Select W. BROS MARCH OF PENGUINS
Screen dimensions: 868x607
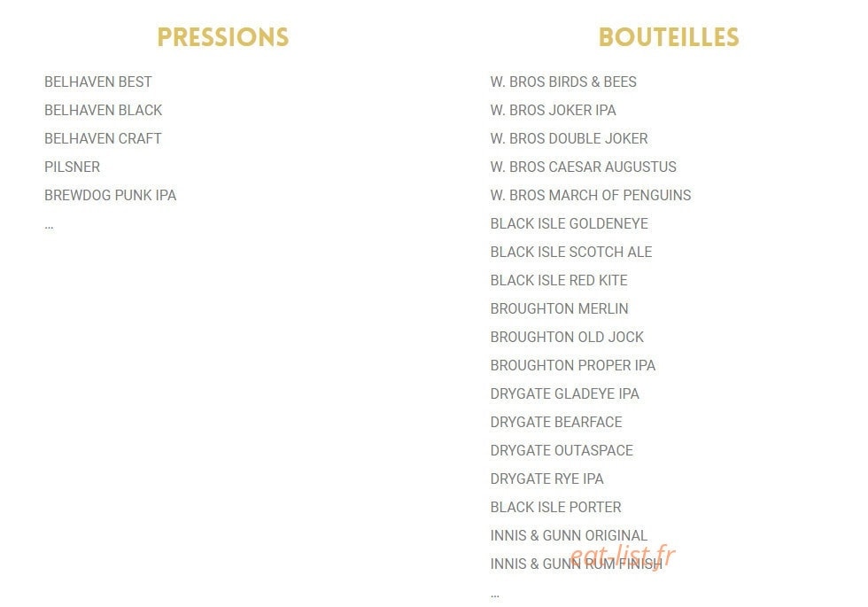590,195
